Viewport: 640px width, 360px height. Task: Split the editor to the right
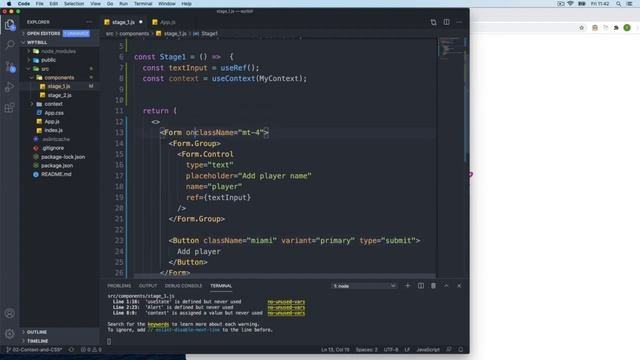[x=447, y=22]
